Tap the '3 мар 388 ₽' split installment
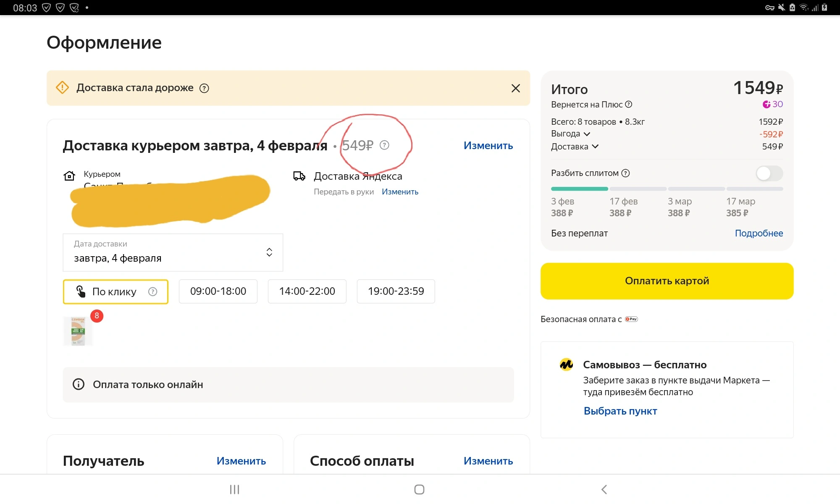The width and height of the screenshot is (840, 504). 680,207
